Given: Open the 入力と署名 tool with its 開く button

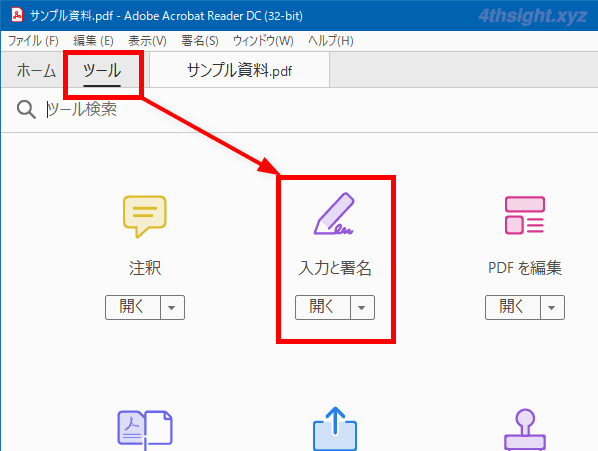Looking at the screenshot, I should click(x=323, y=307).
